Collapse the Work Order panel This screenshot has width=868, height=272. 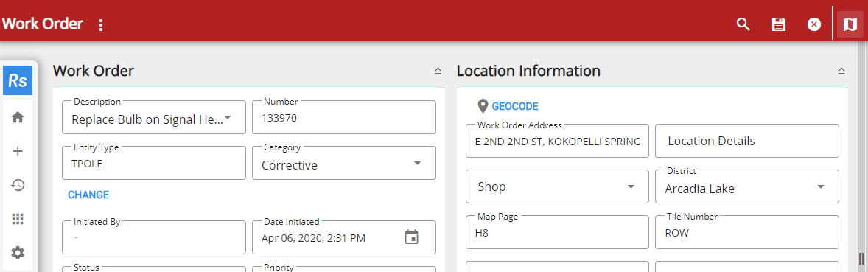(x=438, y=71)
